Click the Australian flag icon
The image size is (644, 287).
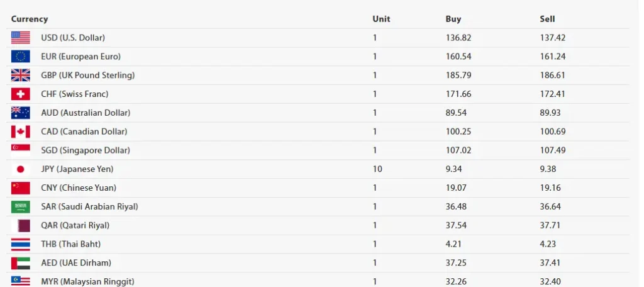(20, 113)
